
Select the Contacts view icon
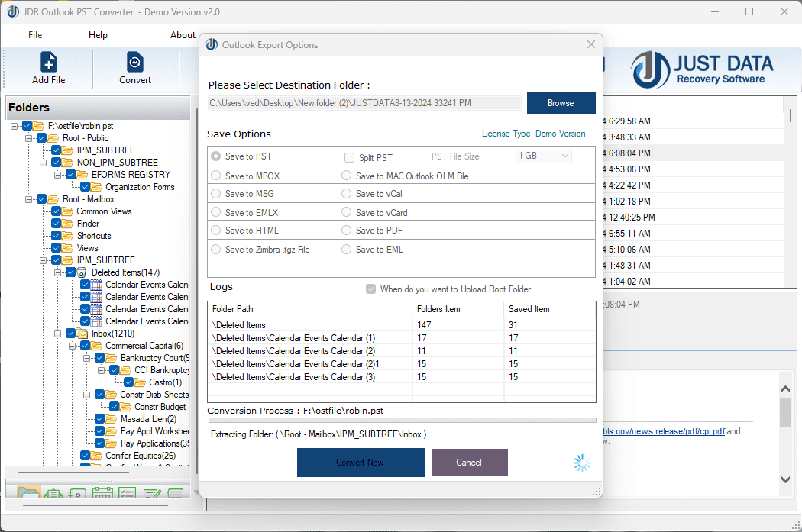coord(77,493)
